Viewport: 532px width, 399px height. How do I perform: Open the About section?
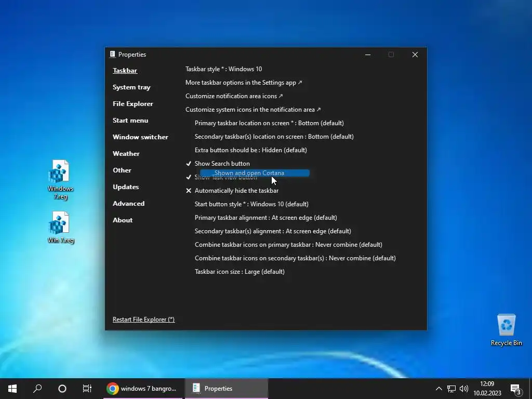(x=123, y=220)
